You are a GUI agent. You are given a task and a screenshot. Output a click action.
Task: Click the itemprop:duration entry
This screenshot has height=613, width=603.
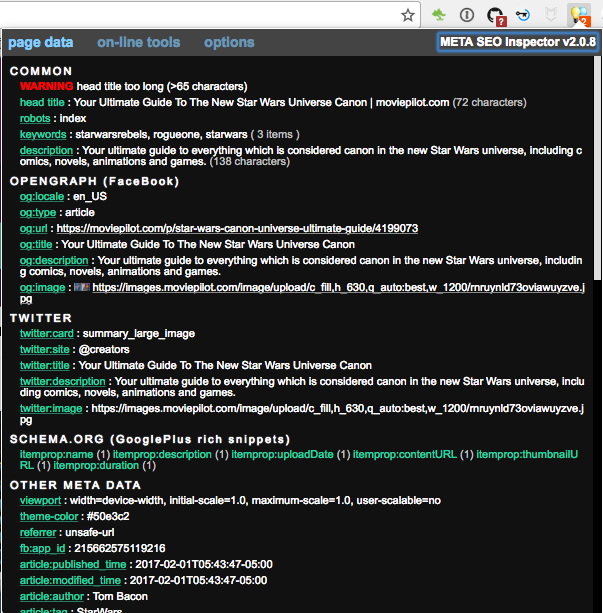coord(96,466)
